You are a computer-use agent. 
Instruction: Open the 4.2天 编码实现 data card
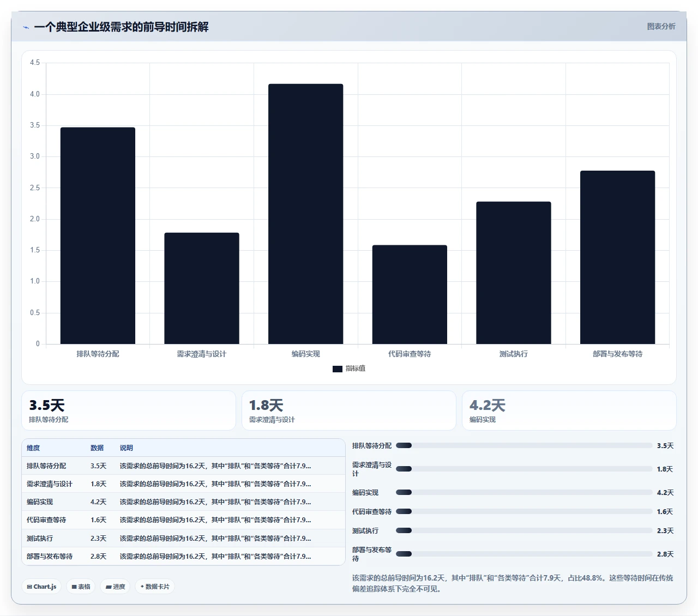click(x=569, y=410)
